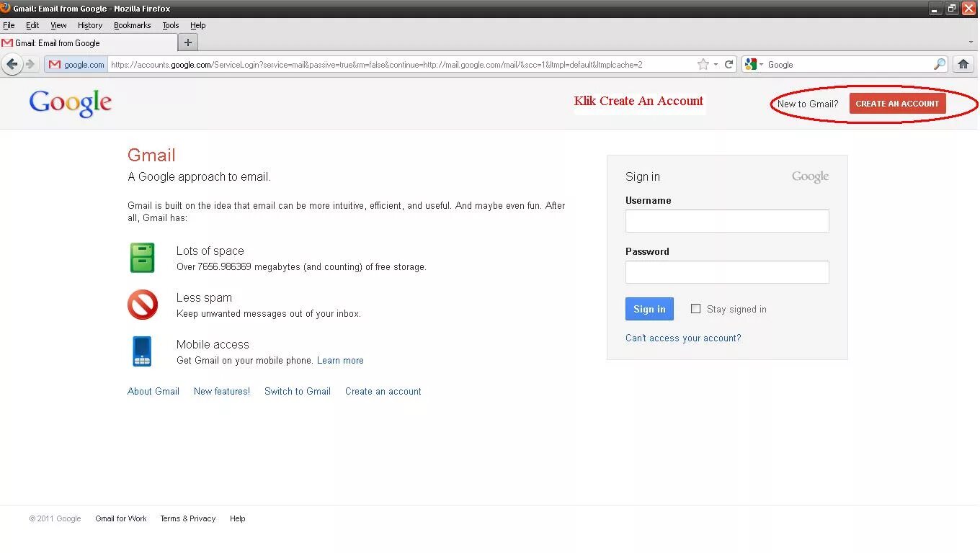Click the Mobile access heading
The image size is (980, 553).
tap(213, 344)
